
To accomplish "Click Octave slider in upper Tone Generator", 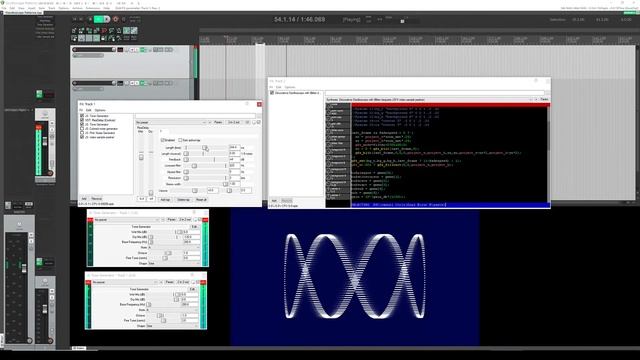I will [x=167, y=253].
